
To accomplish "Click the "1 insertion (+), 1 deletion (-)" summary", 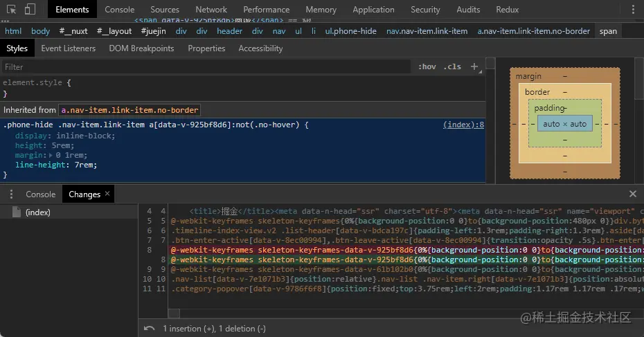I will 214,329.
